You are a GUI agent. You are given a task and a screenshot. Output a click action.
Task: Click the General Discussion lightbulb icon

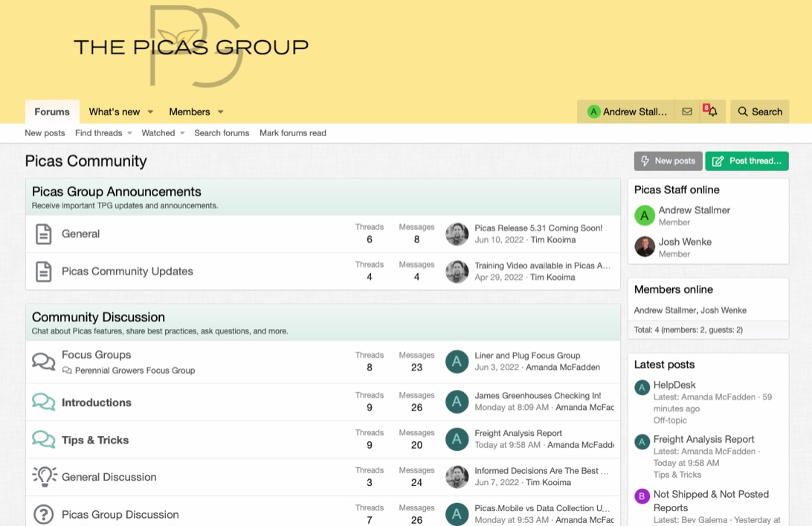coord(45,476)
